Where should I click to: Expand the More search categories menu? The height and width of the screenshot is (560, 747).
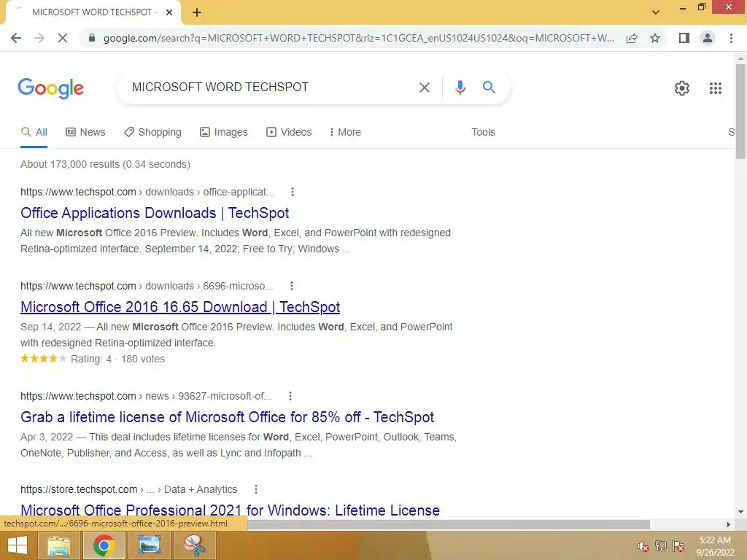tap(345, 132)
